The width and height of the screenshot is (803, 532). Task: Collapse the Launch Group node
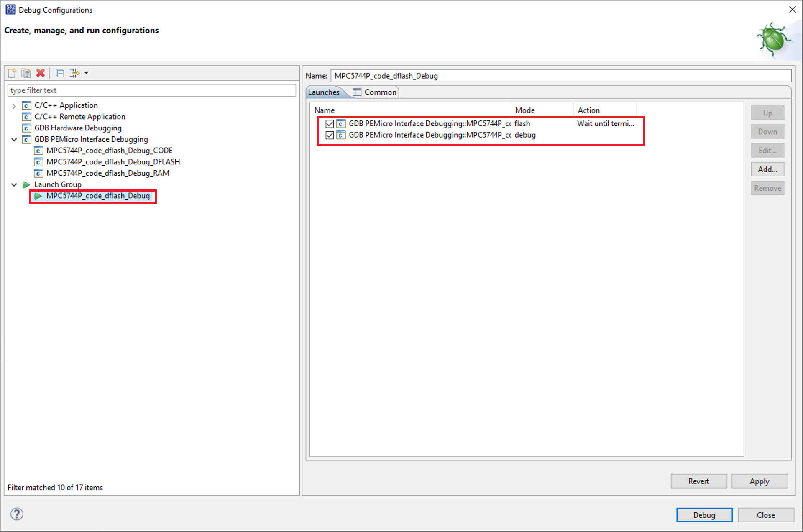coord(14,184)
